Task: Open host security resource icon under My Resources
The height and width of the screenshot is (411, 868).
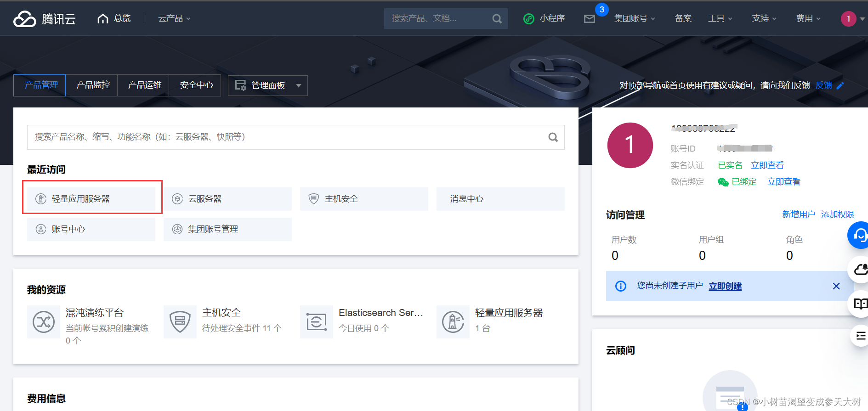Action: (x=180, y=322)
